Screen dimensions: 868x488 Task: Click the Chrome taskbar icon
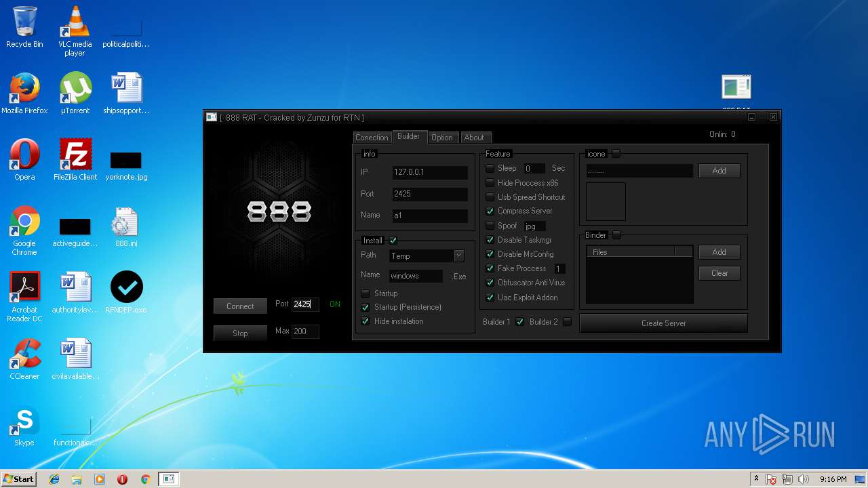[x=145, y=479]
